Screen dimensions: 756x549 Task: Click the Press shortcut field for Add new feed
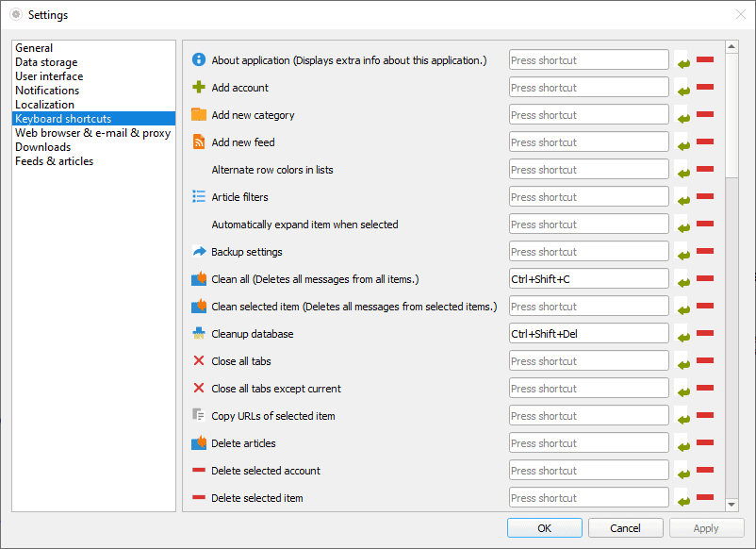[588, 141]
